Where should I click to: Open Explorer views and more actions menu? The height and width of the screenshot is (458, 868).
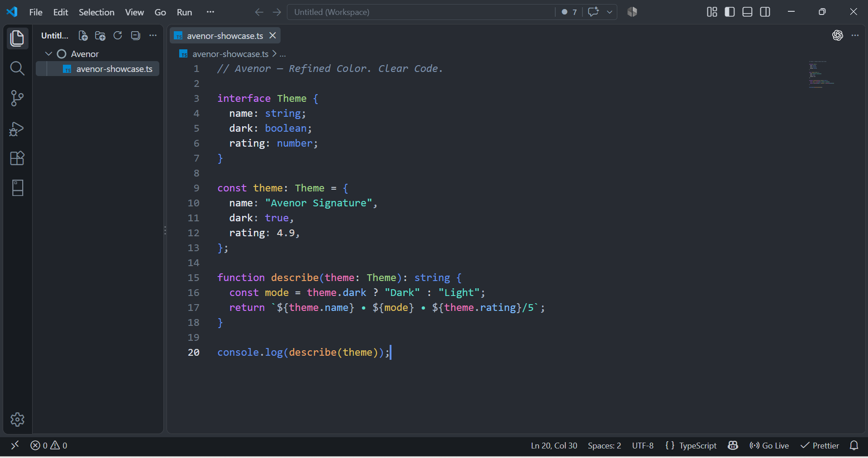(x=153, y=35)
